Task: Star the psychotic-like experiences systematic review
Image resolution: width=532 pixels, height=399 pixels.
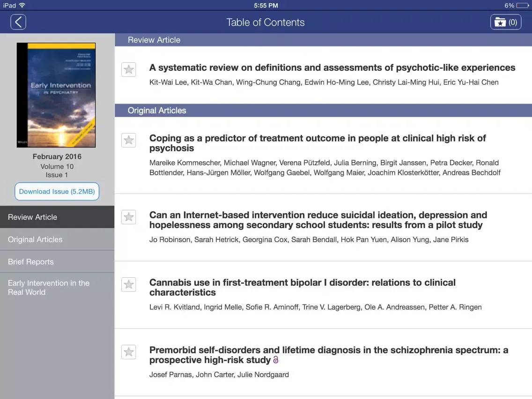Action: (x=129, y=70)
